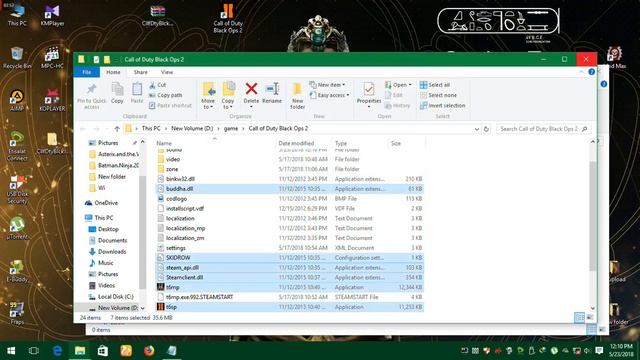
Task: Open the Windows Start menu
Action: (x=11, y=350)
